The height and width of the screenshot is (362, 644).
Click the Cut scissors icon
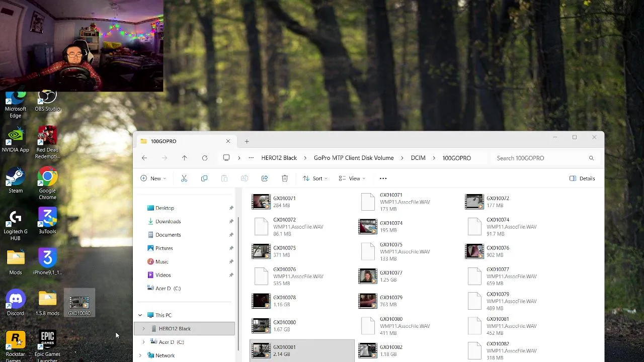click(x=184, y=178)
